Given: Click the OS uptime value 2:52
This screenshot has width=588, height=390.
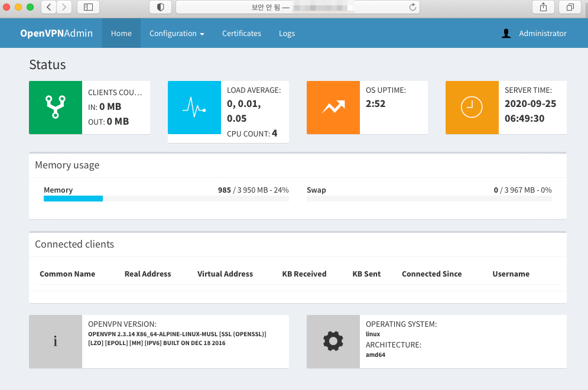Looking at the screenshot, I should (x=375, y=104).
